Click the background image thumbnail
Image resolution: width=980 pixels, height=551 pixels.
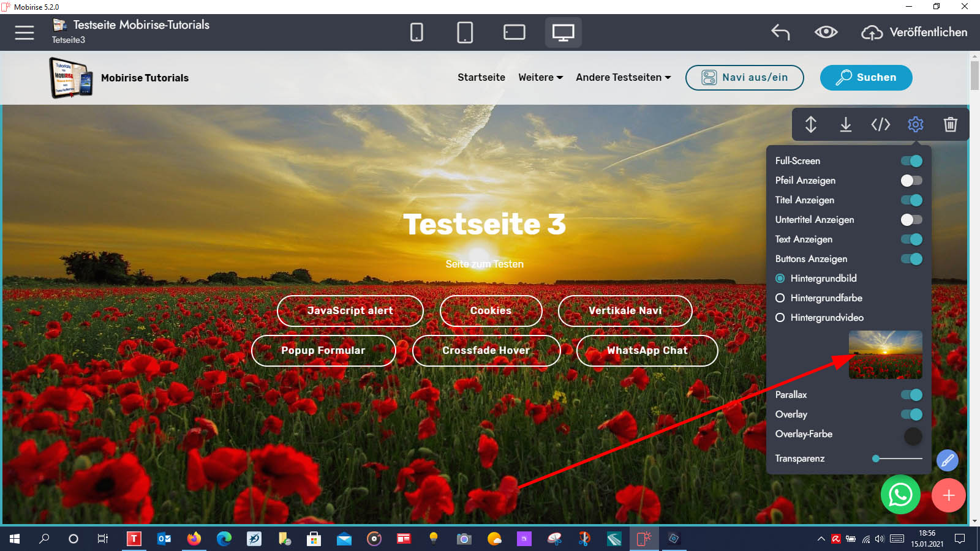point(885,354)
